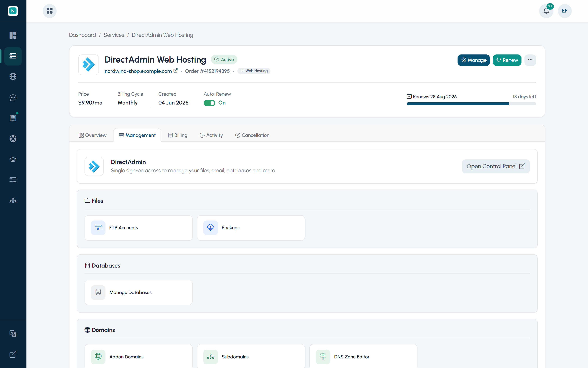Open the domains globe icon in sidebar
Image resolution: width=588 pixels, height=368 pixels.
click(13, 76)
